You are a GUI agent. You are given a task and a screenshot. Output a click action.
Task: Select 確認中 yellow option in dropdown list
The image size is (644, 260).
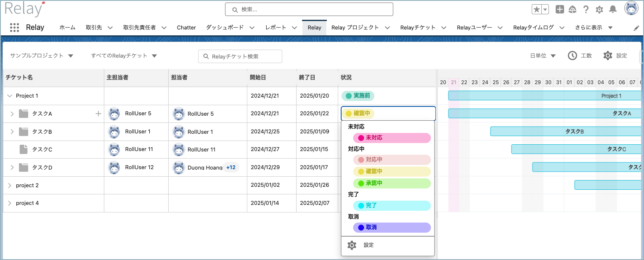[392, 172]
